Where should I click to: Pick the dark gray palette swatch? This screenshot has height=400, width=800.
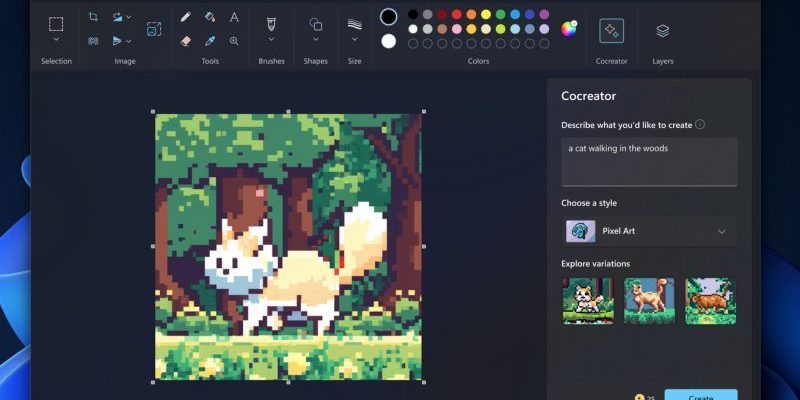click(428, 14)
